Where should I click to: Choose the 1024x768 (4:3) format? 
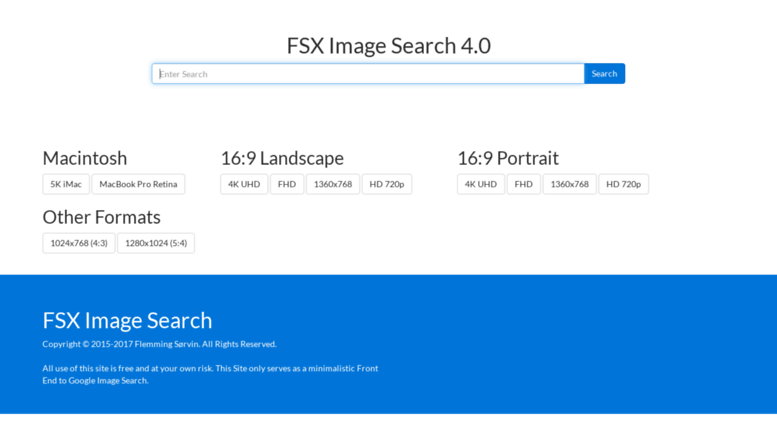coord(79,243)
